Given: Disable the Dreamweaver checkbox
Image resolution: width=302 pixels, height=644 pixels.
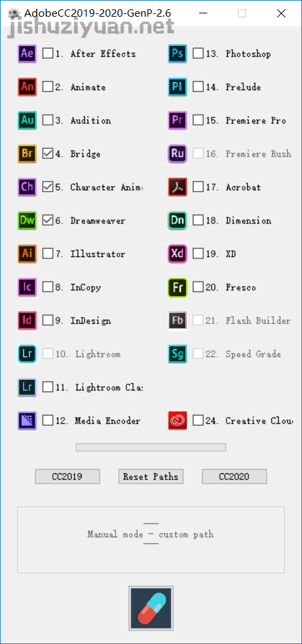Looking at the screenshot, I should pos(48,220).
